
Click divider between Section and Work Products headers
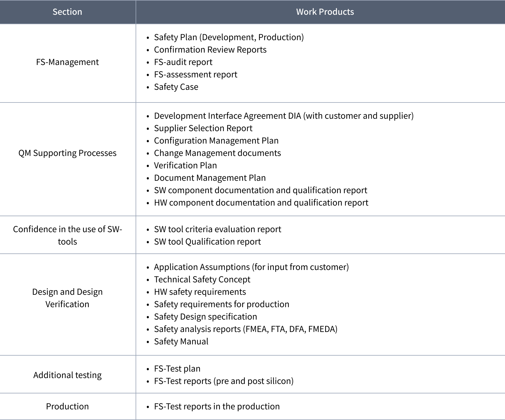coord(136,12)
